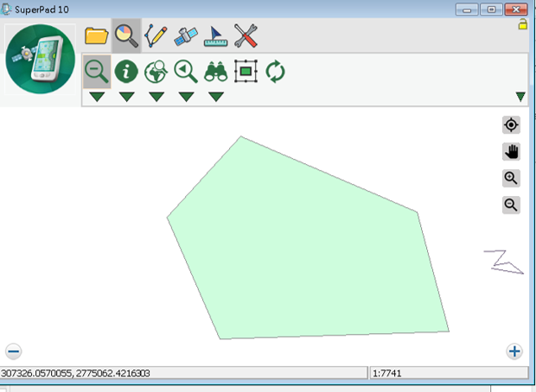Click the SuperPad logo main menu
536x392 pixels.
tap(40, 59)
